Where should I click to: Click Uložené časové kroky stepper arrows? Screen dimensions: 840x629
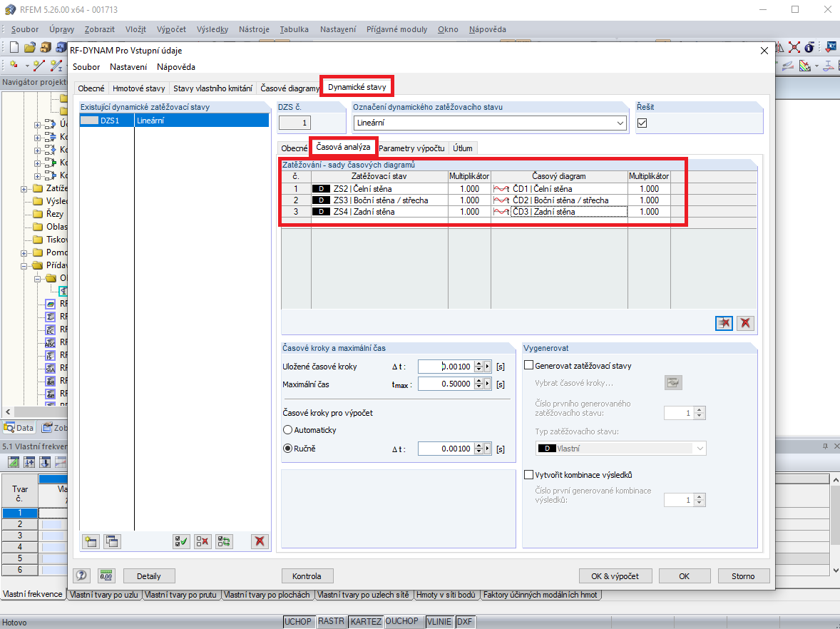click(479, 367)
